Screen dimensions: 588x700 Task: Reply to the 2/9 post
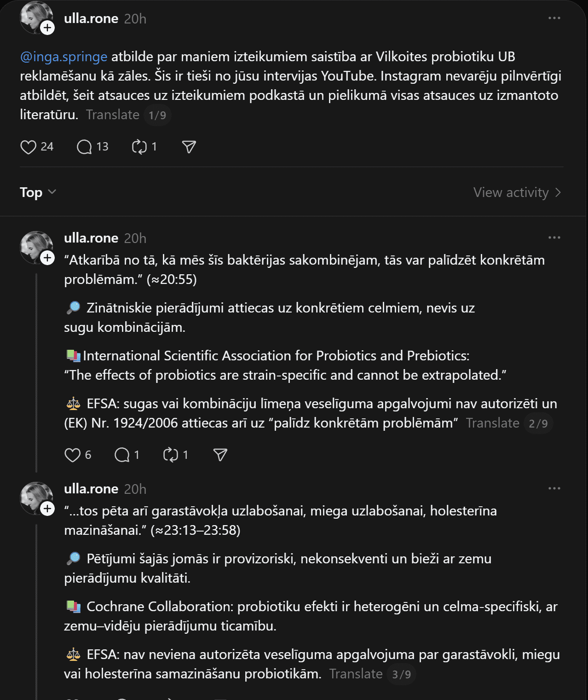pyautogui.click(x=122, y=455)
